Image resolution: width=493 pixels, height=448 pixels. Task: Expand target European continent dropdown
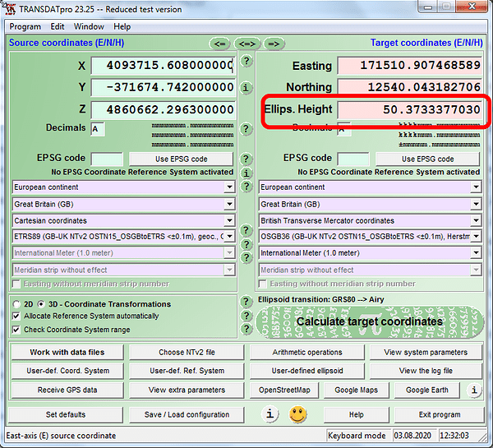[x=476, y=187]
